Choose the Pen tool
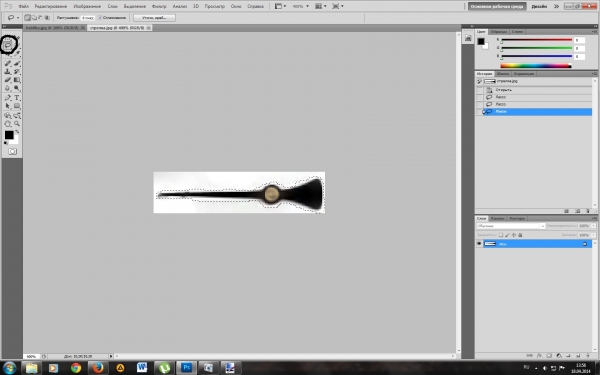The image size is (600, 375). (x=8, y=98)
